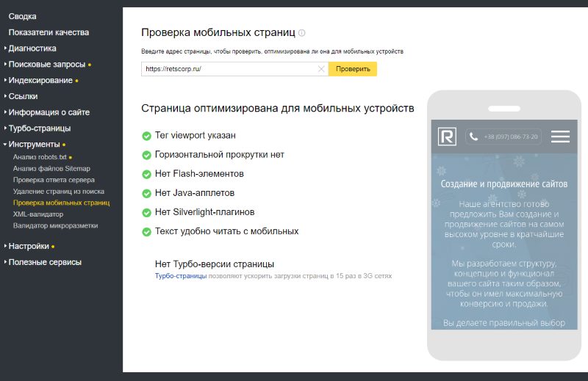Click the Ссылки sidebar label
Viewport: 588px width, 381px height.
23,96
